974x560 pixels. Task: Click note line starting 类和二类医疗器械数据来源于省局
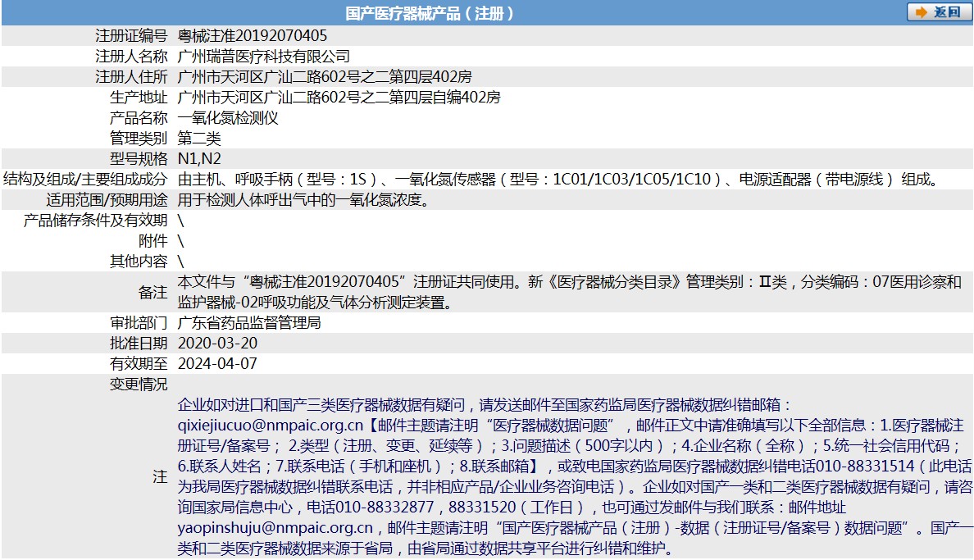click(426, 549)
